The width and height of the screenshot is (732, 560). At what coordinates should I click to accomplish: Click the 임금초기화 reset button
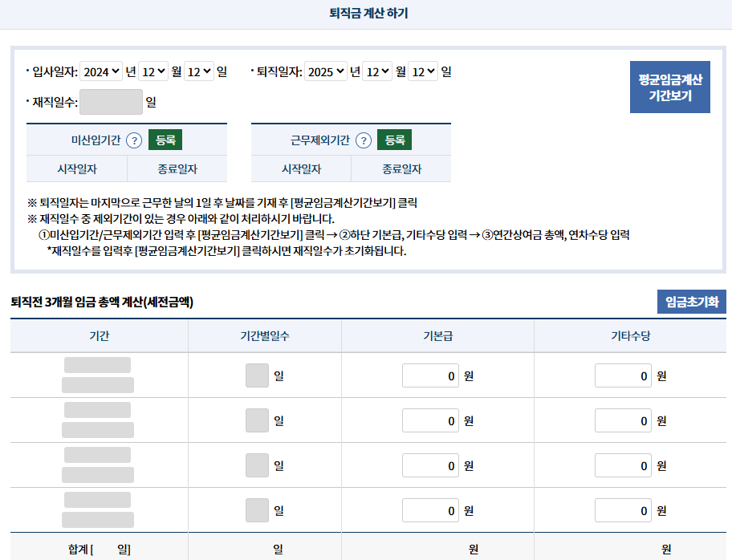pos(691,302)
